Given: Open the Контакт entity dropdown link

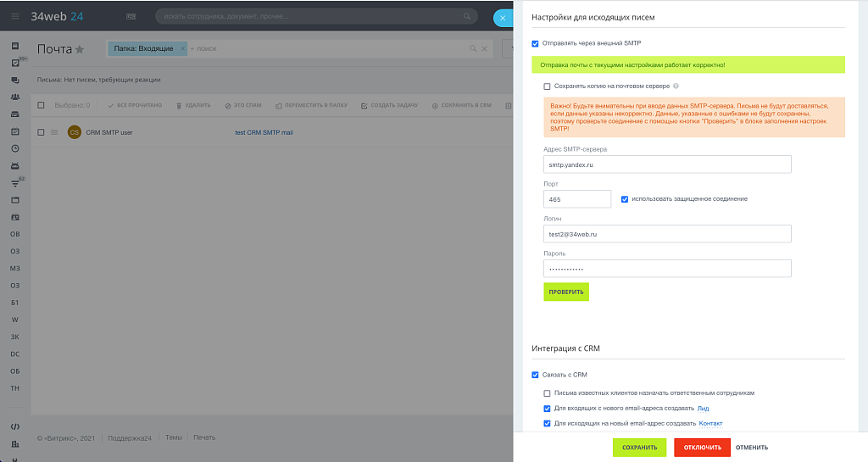Looking at the screenshot, I should [x=710, y=423].
